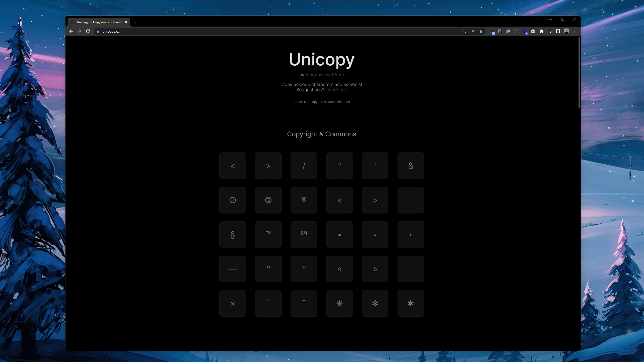Reload the unicopy.cc page

pyautogui.click(x=88, y=31)
